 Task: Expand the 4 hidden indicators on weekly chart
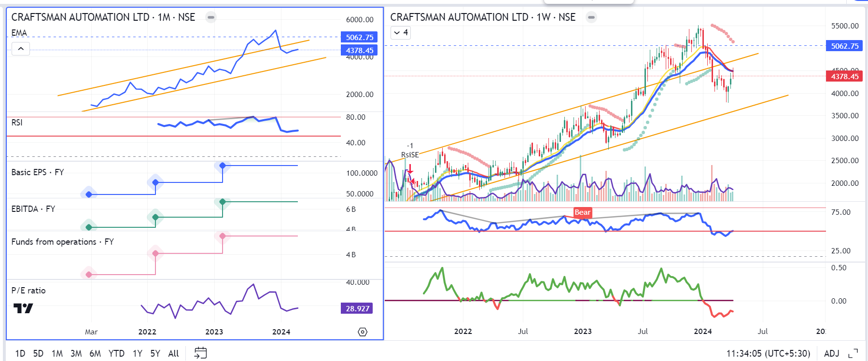(x=401, y=33)
